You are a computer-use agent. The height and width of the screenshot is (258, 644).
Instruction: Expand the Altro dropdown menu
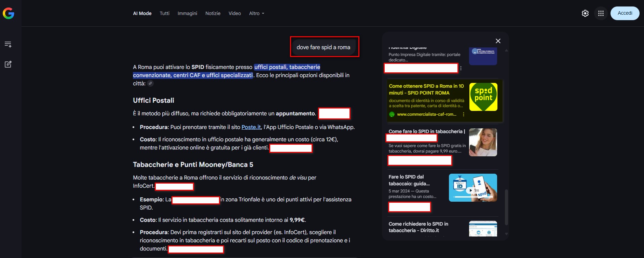click(x=257, y=13)
